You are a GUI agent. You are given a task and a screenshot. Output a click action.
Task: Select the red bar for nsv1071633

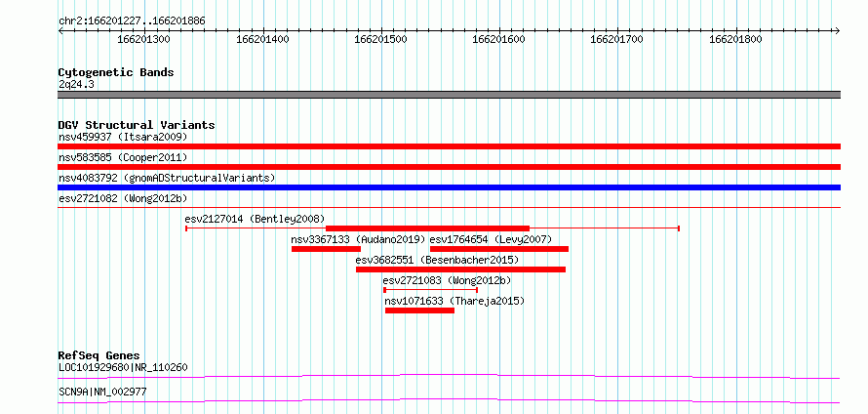[x=419, y=310]
